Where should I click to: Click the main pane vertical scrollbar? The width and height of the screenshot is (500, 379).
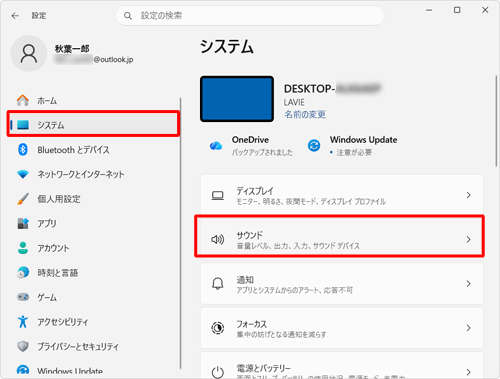click(x=496, y=121)
